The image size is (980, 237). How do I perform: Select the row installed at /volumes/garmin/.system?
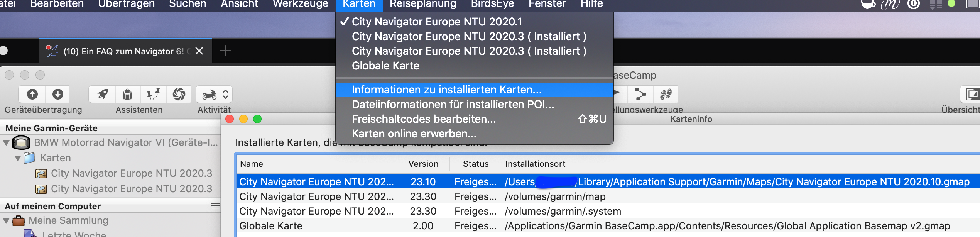608,211
